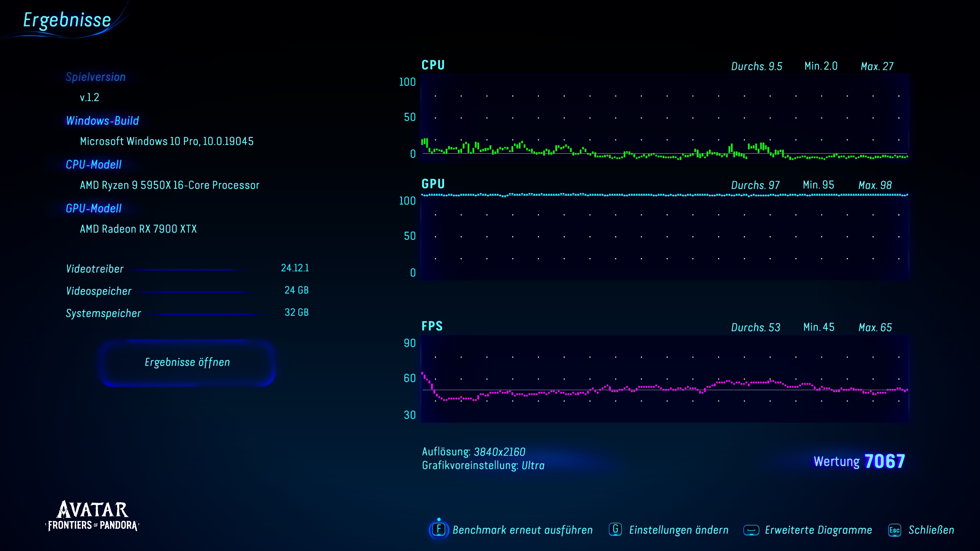980x551 pixels.
Task: Click the Videotreiber label
Action: point(95,269)
